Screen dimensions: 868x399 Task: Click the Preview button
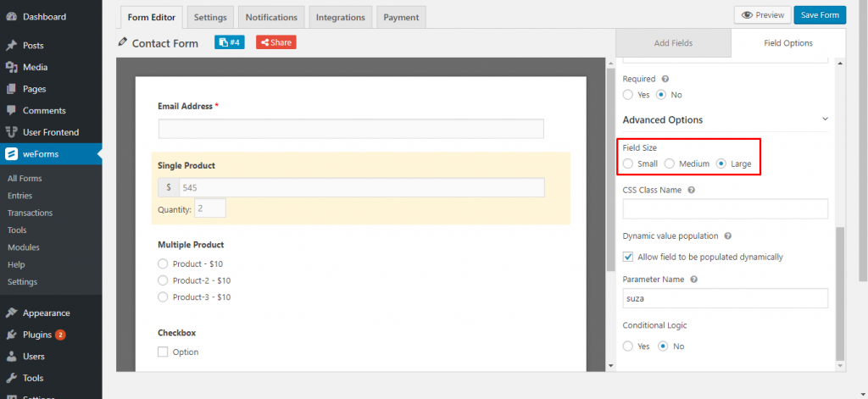pos(762,15)
